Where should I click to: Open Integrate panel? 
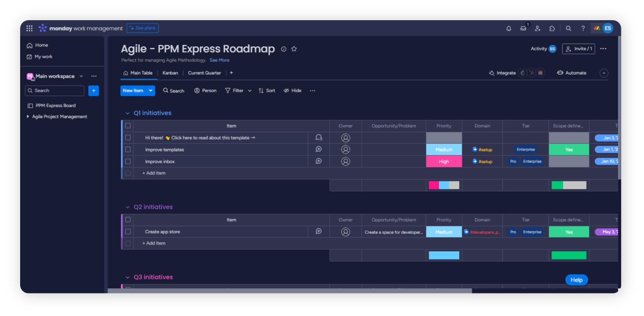[x=502, y=73]
